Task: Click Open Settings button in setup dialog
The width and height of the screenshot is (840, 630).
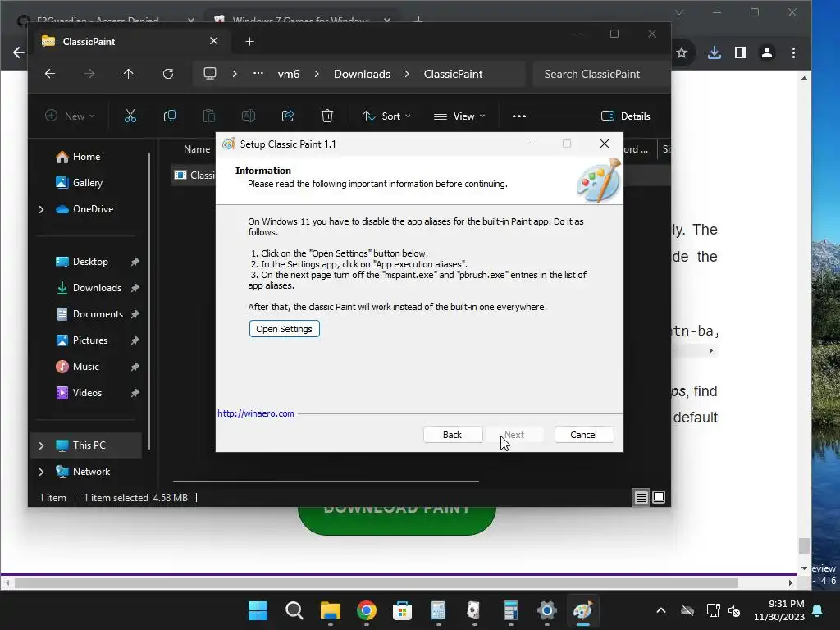Action: coord(284,329)
